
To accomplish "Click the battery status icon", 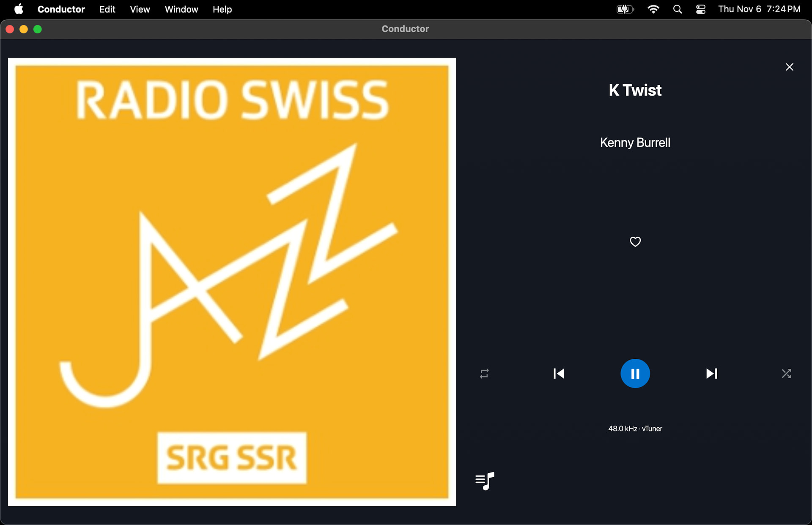I will coord(625,9).
